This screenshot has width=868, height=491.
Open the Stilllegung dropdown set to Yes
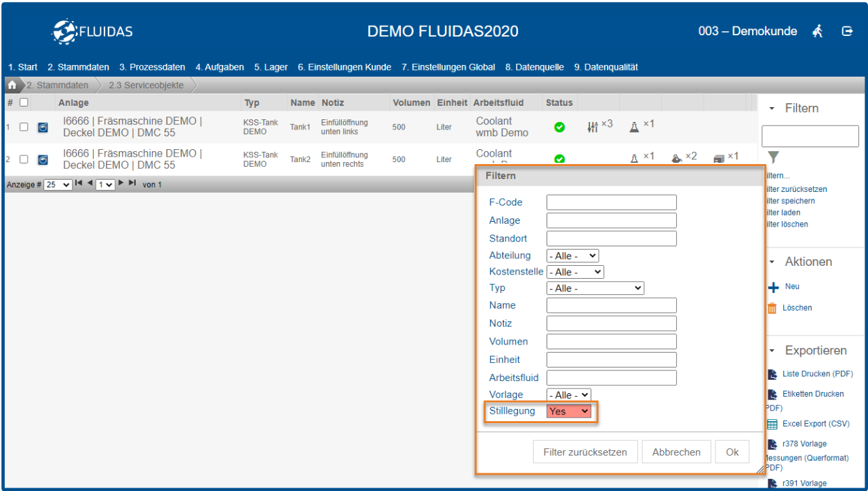[x=569, y=411]
